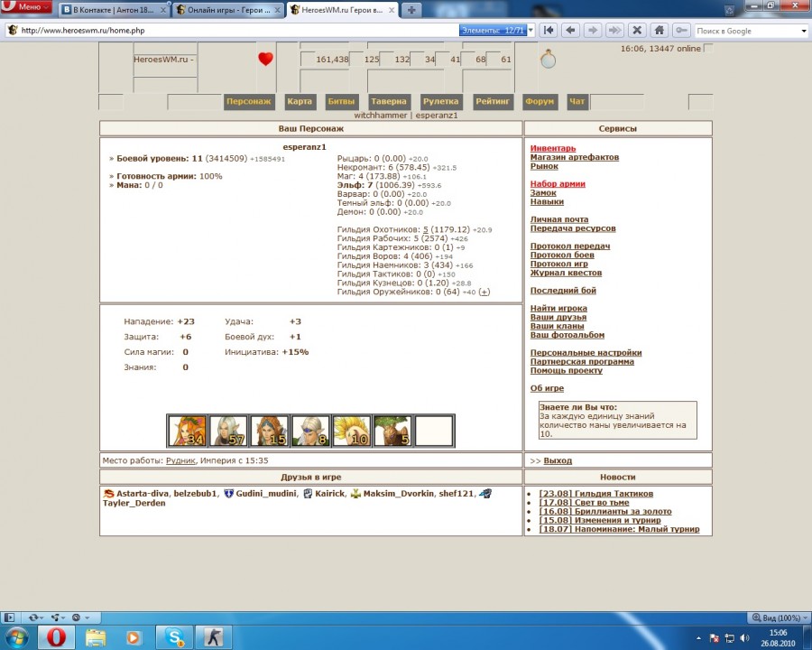The width and height of the screenshot is (812, 650).
Task: Click the address bar with heroeswm.ru/home.php
Action: (x=233, y=31)
